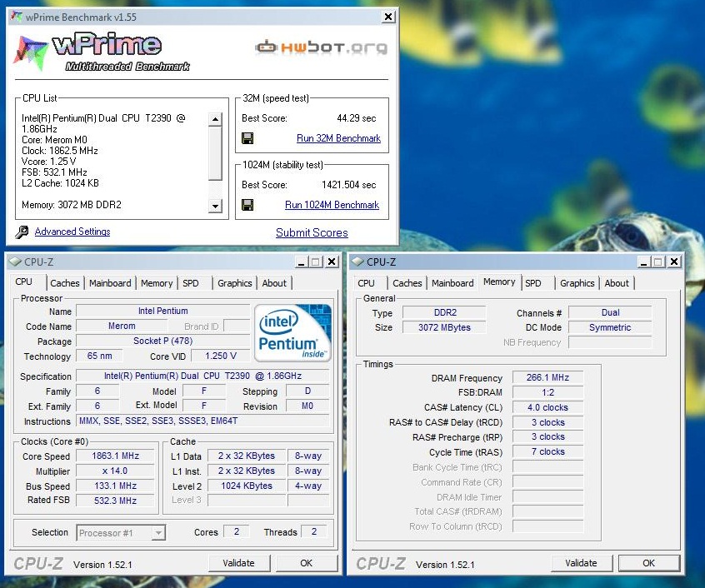Click scroll up arrow in CPU List
This screenshot has width=705, height=588.
[215, 119]
